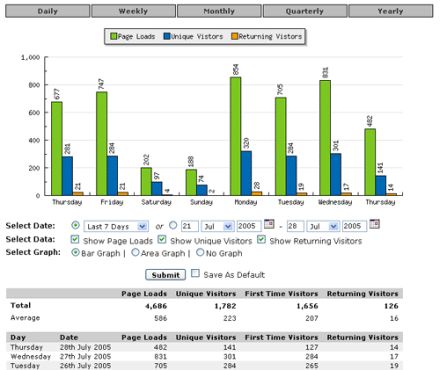The image size is (440, 370).
Task: Click the orange Returning Visitors legend swatch
Action: (x=234, y=36)
